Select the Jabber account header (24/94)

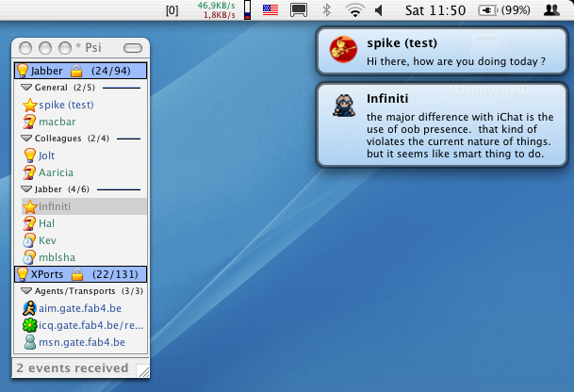(80, 71)
